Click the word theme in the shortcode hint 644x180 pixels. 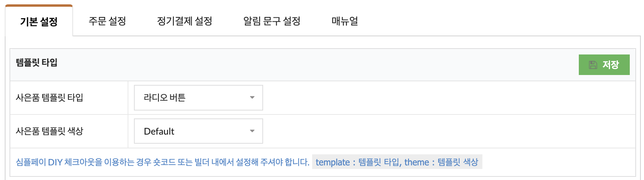(x=416, y=162)
